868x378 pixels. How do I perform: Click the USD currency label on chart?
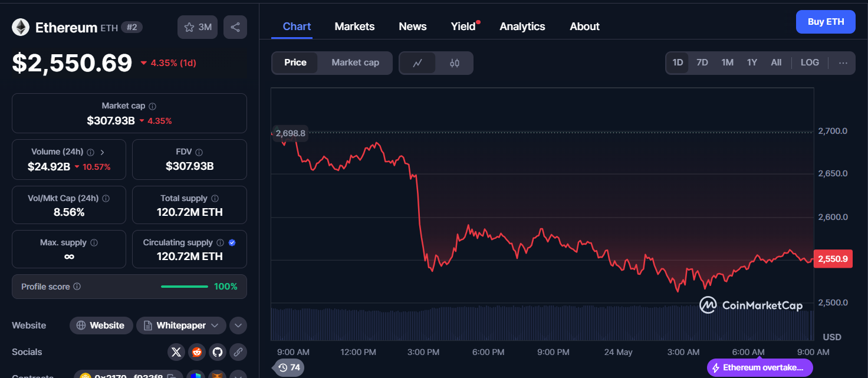832,337
